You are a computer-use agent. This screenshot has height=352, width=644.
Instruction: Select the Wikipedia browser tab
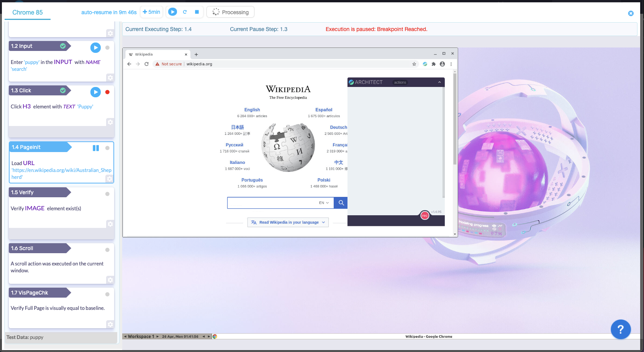(157, 54)
